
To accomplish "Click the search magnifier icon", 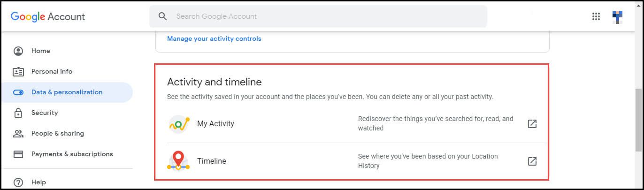I will [163, 16].
